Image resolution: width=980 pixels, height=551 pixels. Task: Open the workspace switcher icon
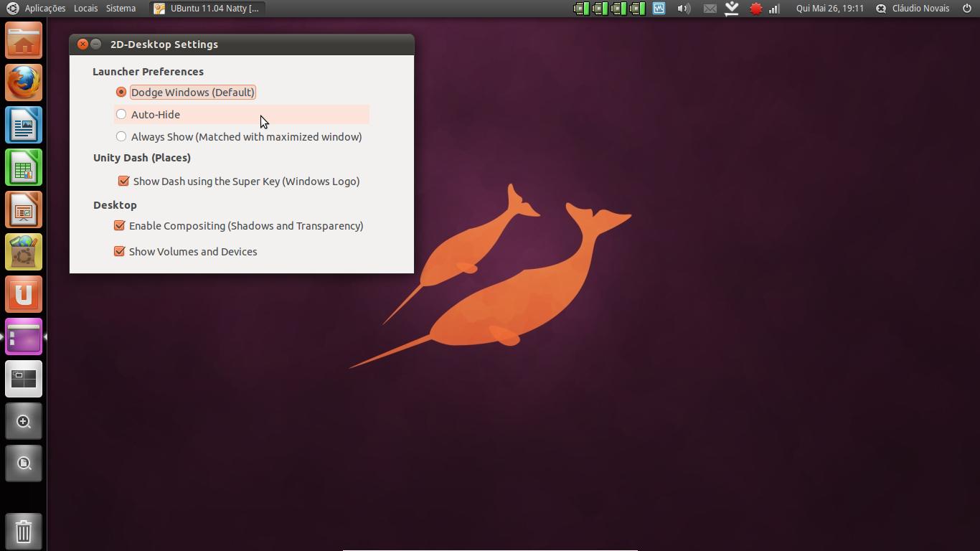[x=24, y=379]
